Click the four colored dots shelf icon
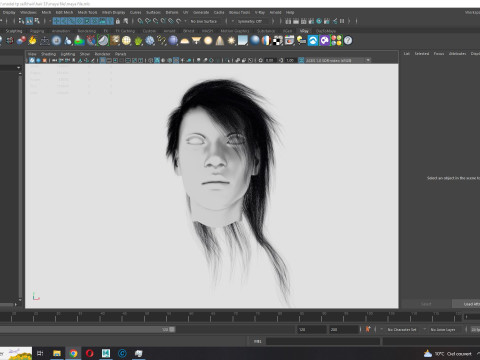Viewport: 480px width, 360px height. 336,41
